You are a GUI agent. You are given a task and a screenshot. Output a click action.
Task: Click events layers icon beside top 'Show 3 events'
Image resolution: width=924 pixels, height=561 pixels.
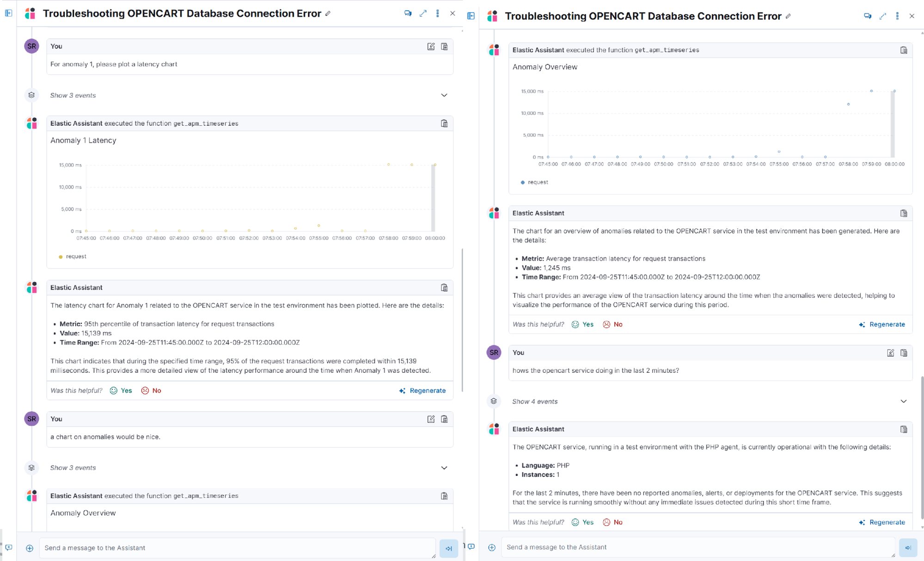[31, 95]
